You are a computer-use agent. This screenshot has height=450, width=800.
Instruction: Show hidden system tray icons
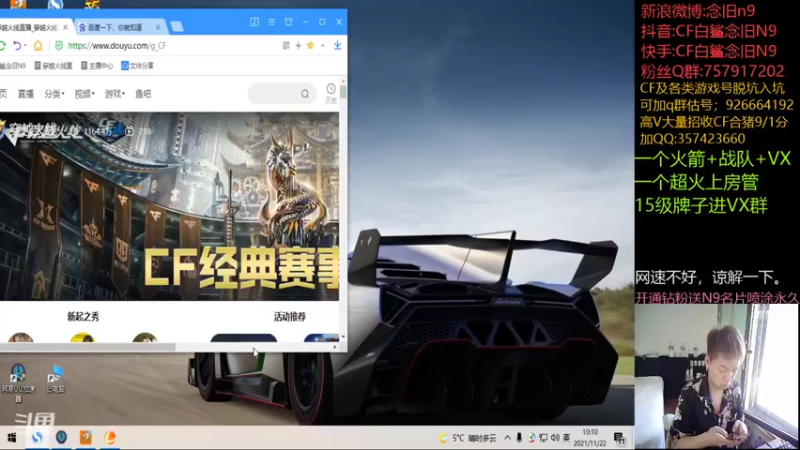click(x=507, y=438)
